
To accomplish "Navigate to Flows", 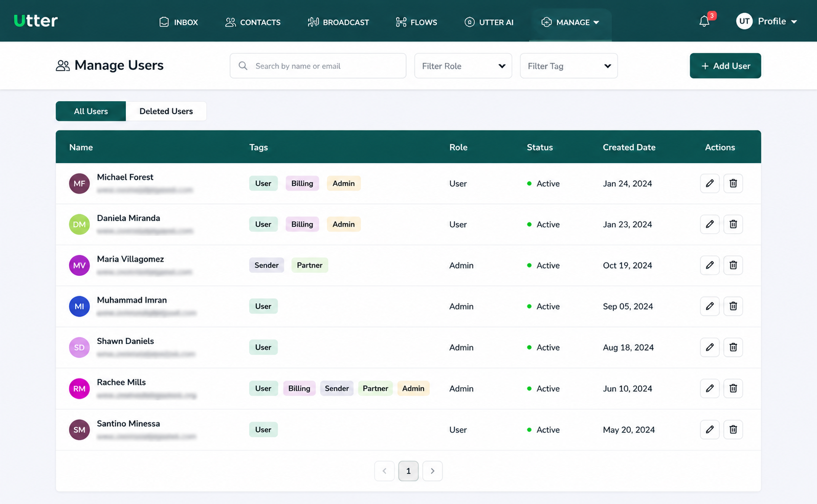I will click(416, 22).
